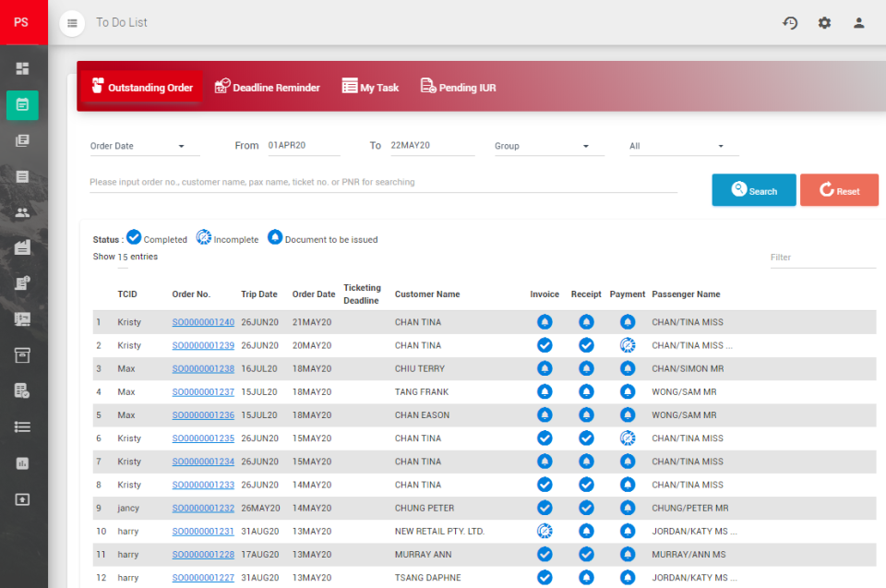Click the Reset button
Screen dimensions: 886x588
839,189
